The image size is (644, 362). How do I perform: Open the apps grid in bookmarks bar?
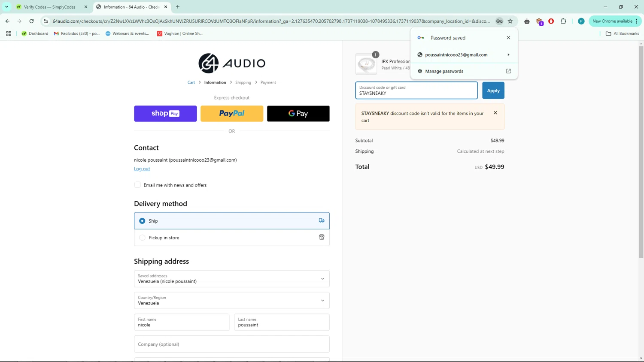coord(9,33)
